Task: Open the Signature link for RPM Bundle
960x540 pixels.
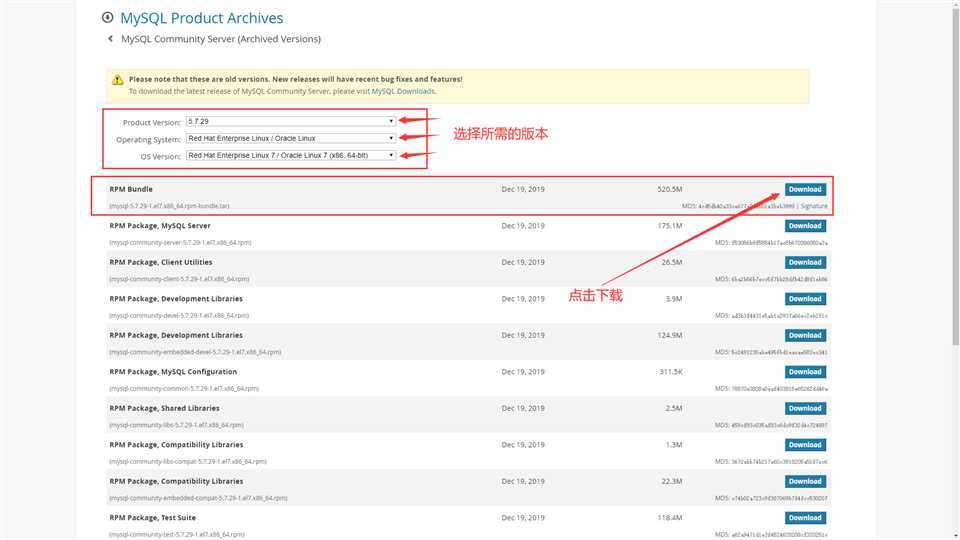Action: (814, 206)
